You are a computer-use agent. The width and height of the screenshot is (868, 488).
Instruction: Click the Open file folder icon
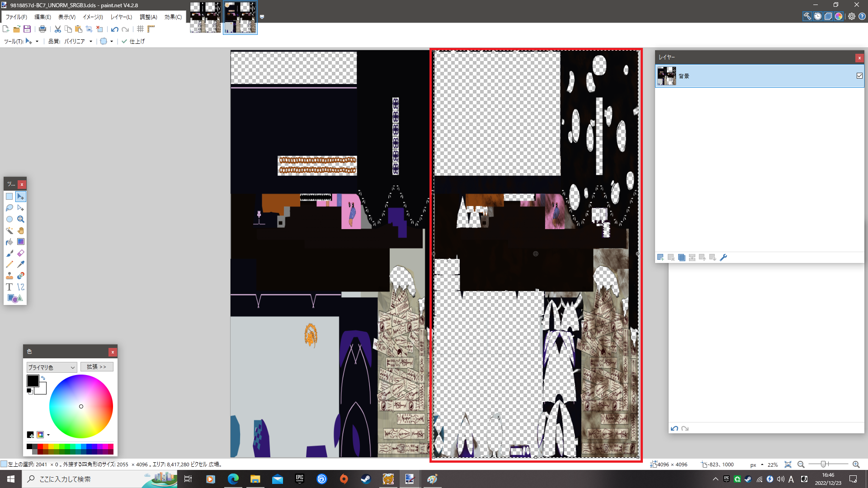click(17, 29)
